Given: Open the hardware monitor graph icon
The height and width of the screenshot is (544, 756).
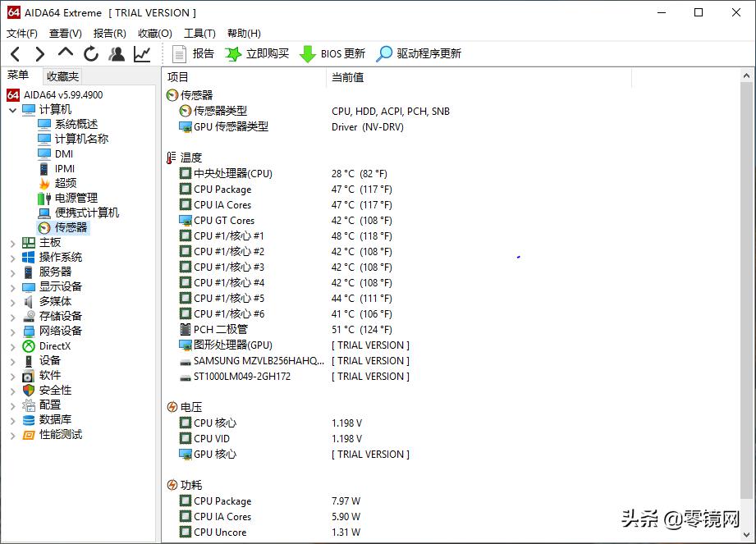Looking at the screenshot, I should click(141, 54).
